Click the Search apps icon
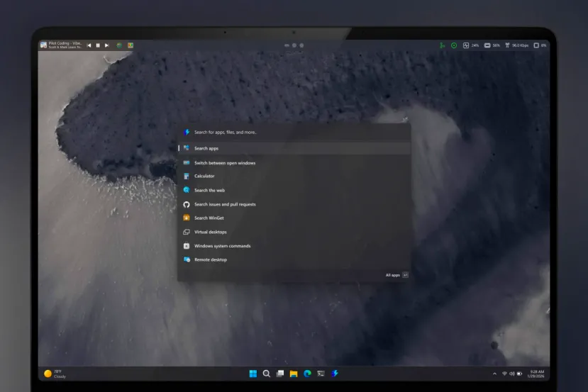 coord(187,148)
